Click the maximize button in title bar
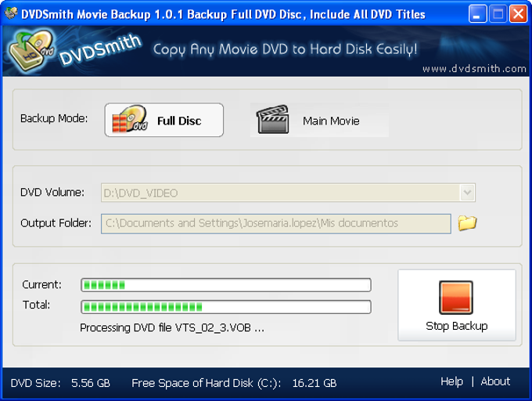This screenshot has height=401, width=532. point(498,14)
